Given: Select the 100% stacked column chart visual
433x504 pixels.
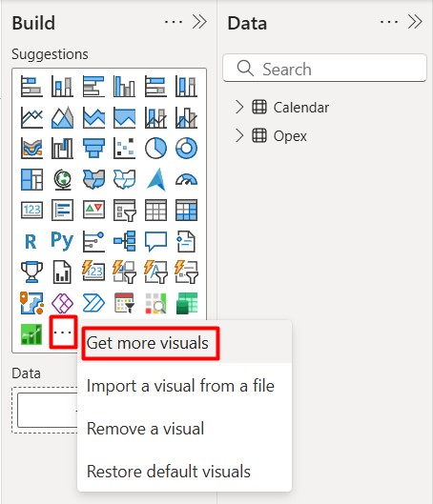Looking at the screenshot, I should [187, 86].
